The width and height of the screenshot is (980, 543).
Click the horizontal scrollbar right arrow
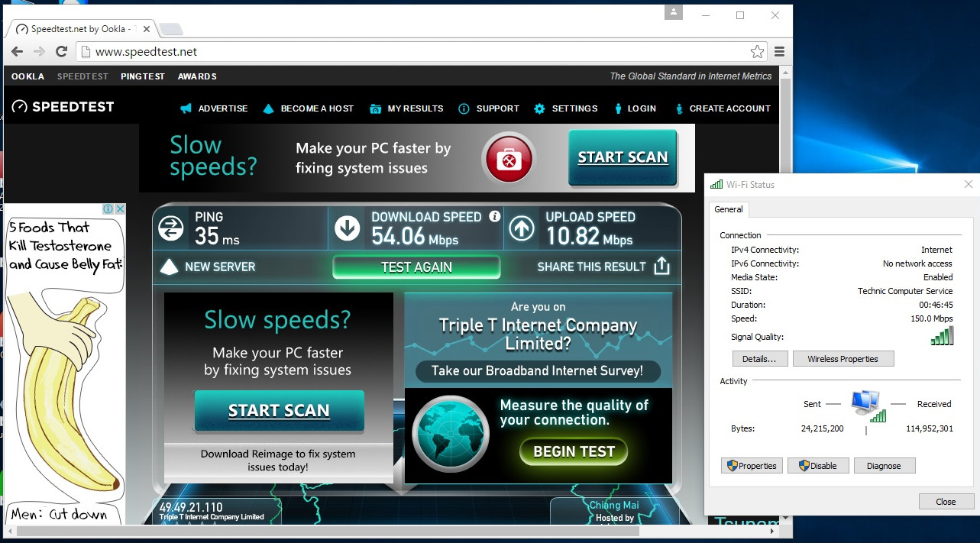pyautogui.click(x=772, y=530)
